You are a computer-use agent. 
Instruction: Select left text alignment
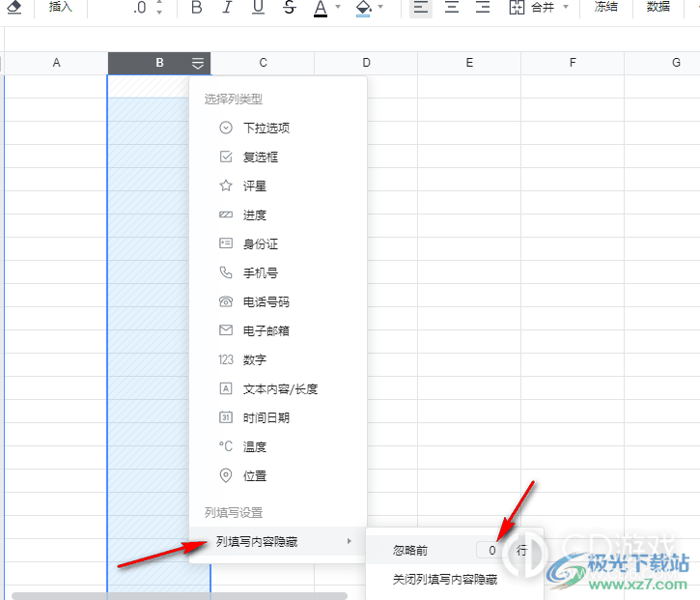(x=420, y=8)
